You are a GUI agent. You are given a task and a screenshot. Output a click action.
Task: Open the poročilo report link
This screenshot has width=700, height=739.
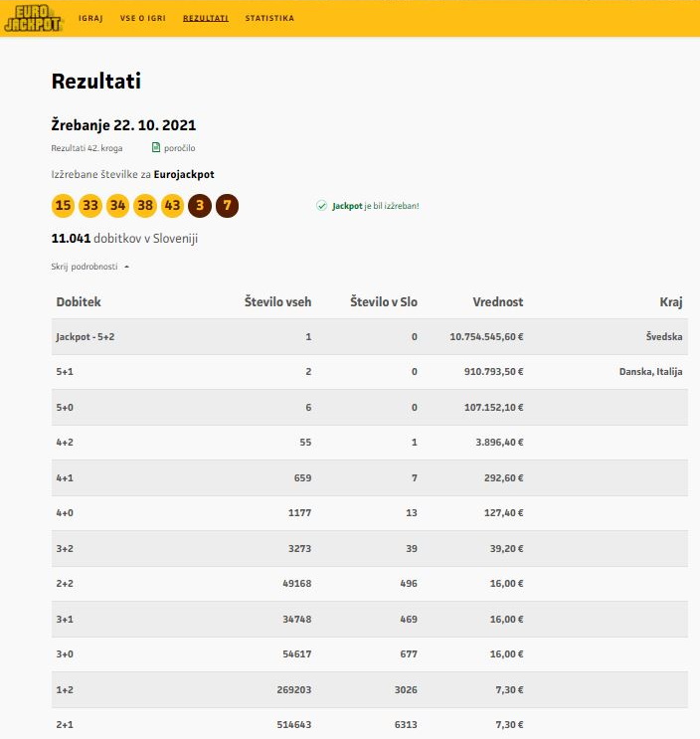coord(180,148)
